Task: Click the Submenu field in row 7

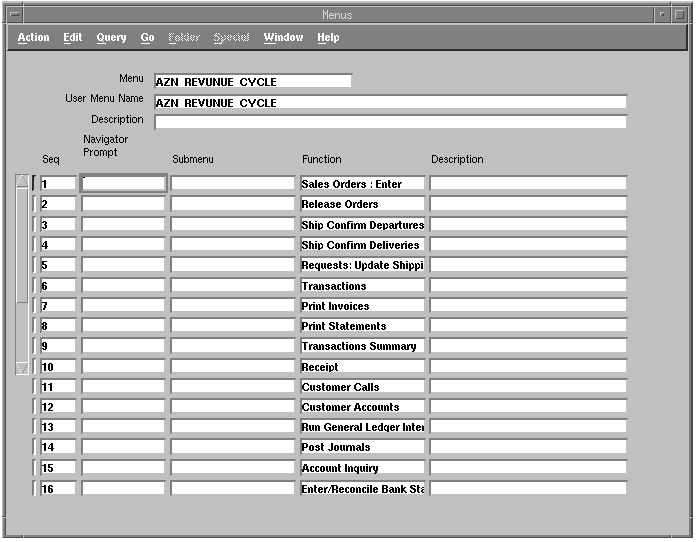Action: [x=233, y=305]
